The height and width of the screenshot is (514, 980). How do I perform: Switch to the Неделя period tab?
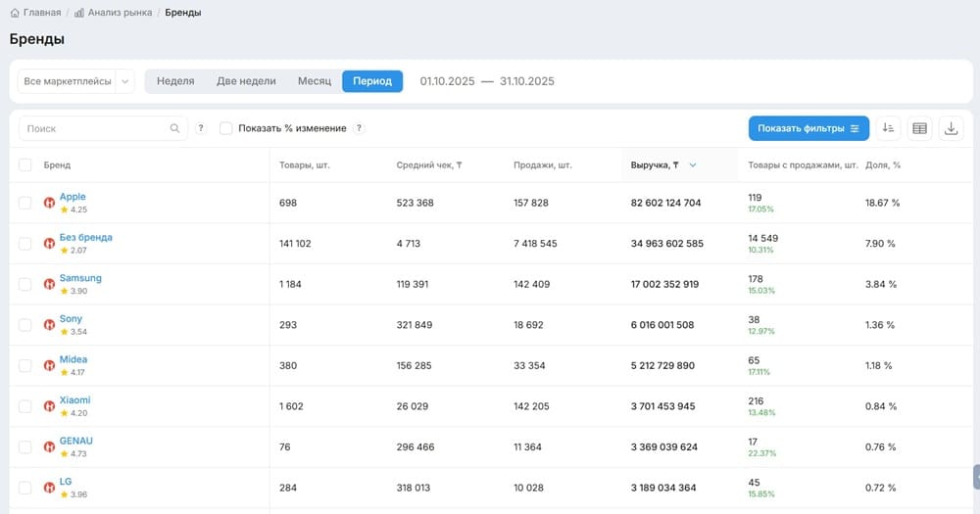175,81
